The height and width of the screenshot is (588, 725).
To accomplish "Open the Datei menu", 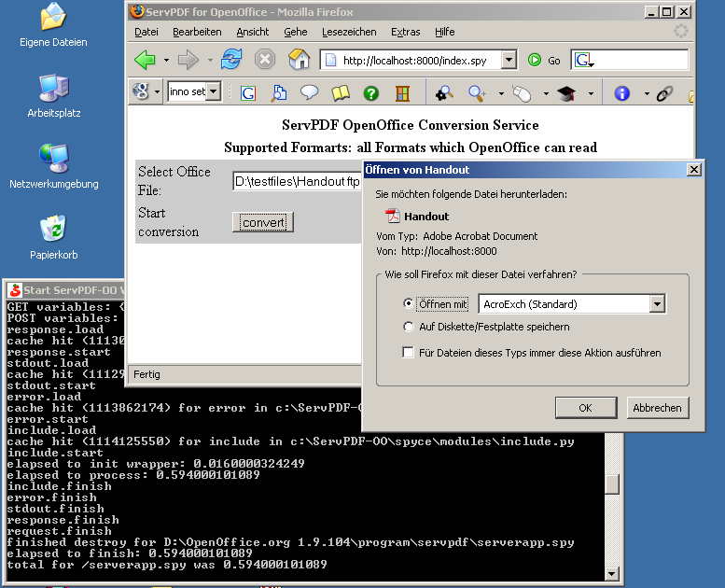I will coord(146,32).
